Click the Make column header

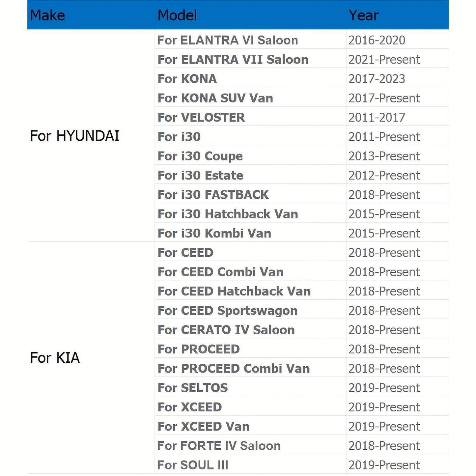(47, 15)
